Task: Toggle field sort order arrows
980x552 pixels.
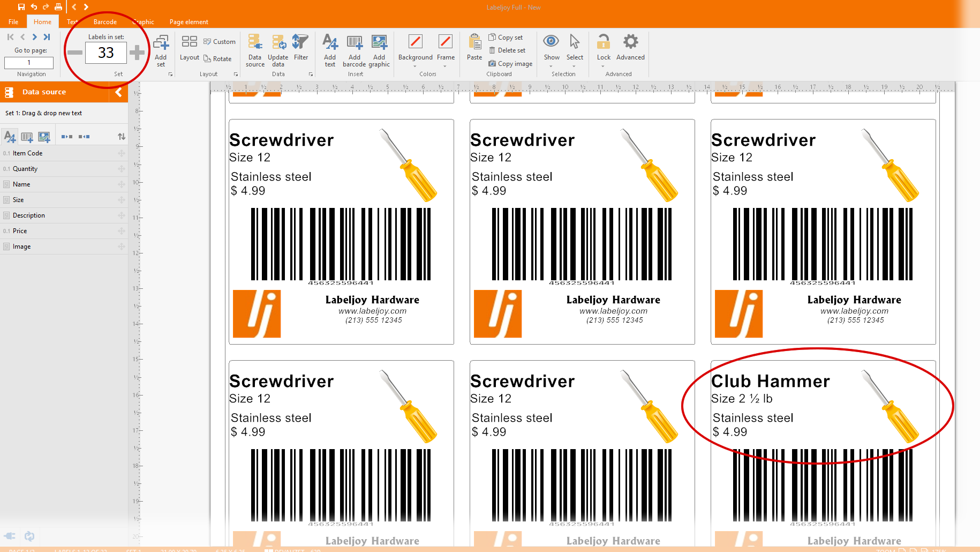Action: click(122, 137)
